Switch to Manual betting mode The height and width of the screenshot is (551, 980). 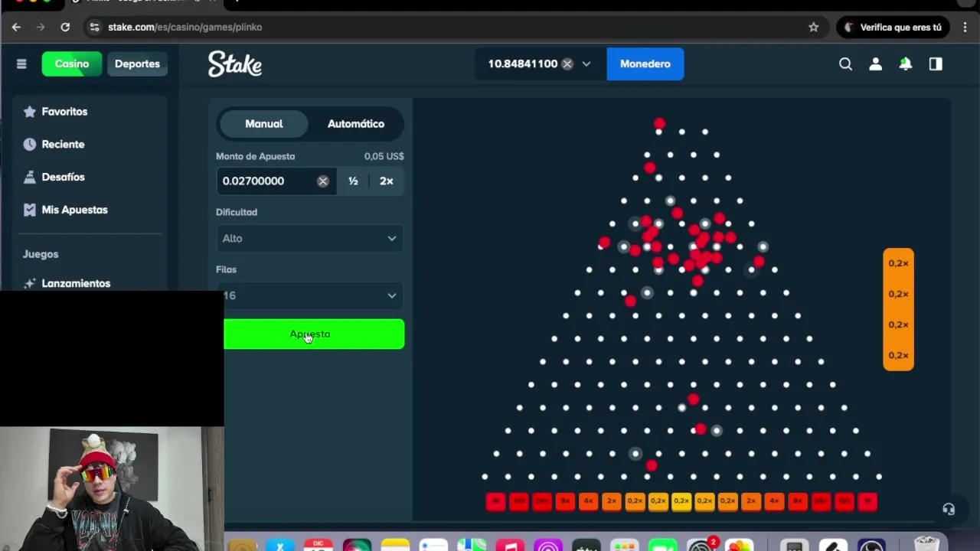pos(263,124)
